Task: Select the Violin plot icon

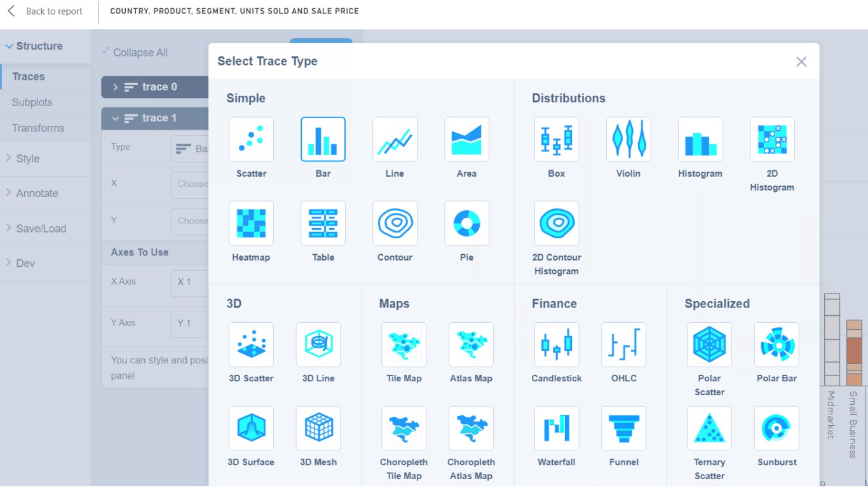Action: pyautogui.click(x=628, y=139)
